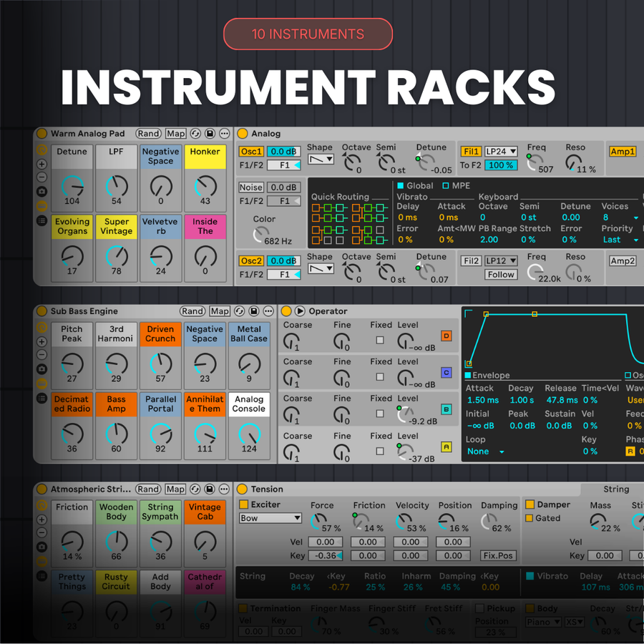Toggle the Osc1 switch in Analog
Viewport: 644px width, 644px height.
coord(251,152)
